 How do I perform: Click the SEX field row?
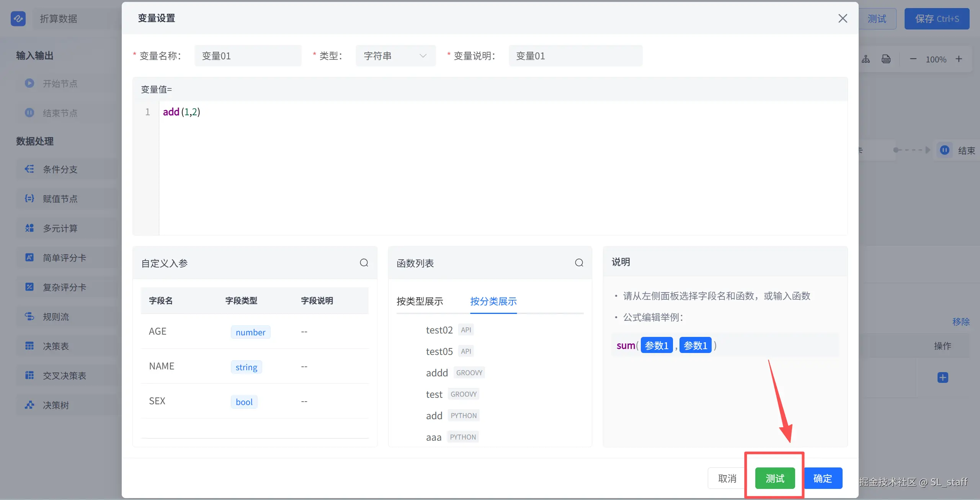[255, 401]
